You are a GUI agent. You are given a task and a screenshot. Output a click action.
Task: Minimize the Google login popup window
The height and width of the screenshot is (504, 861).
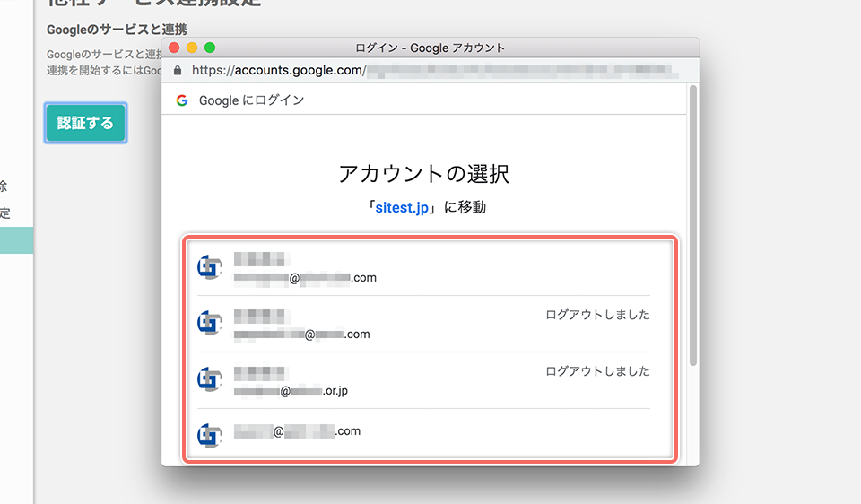tap(192, 48)
